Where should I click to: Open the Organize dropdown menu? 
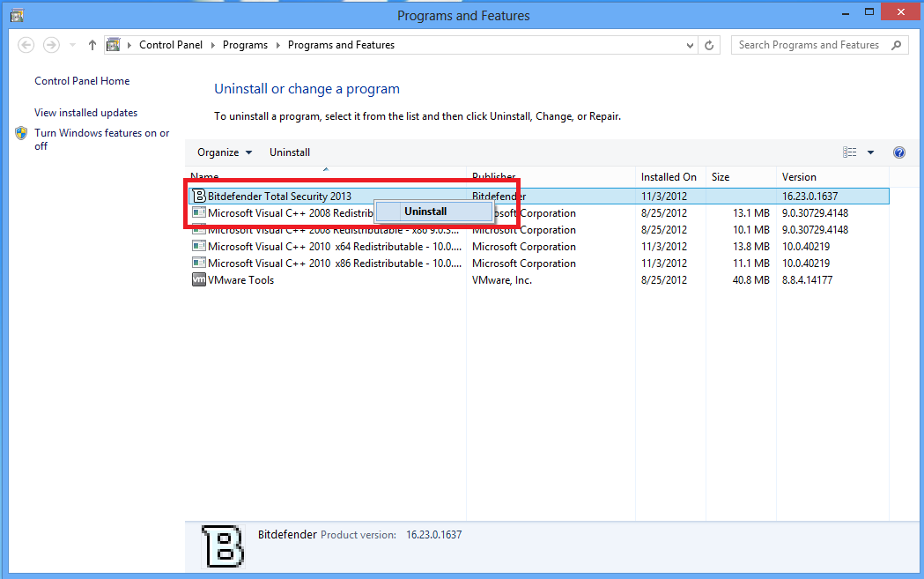pyautogui.click(x=225, y=152)
